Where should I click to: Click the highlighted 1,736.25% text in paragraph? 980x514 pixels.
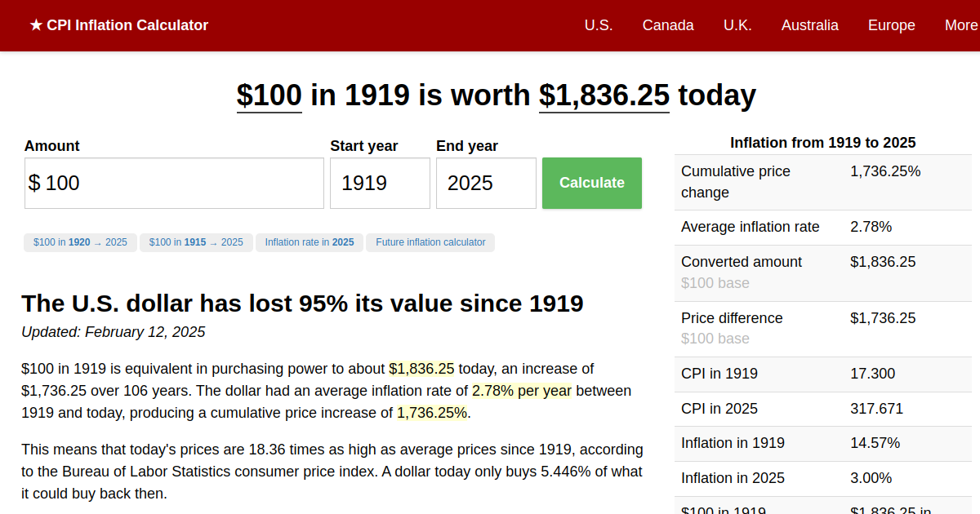pyautogui.click(x=432, y=413)
